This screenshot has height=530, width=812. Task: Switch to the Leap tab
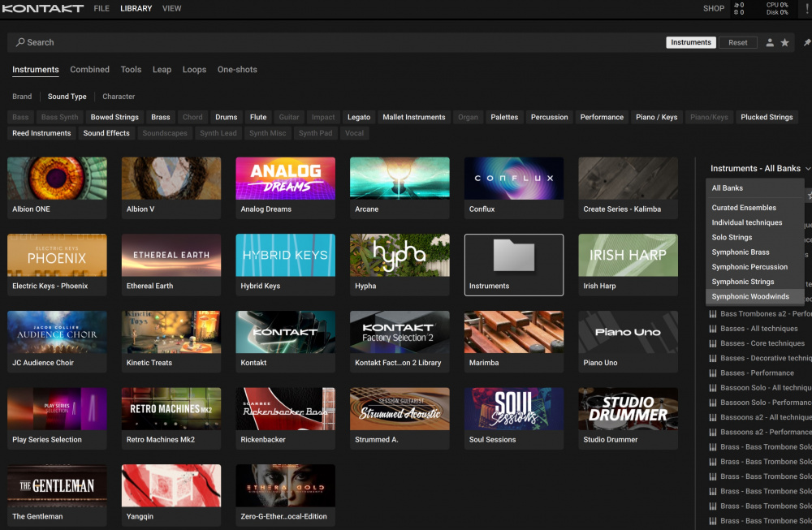point(162,69)
